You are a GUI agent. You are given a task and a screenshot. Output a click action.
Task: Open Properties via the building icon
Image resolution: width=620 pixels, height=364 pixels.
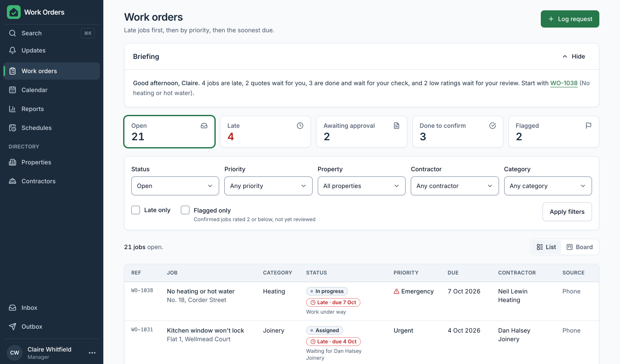[x=12, y=162]
